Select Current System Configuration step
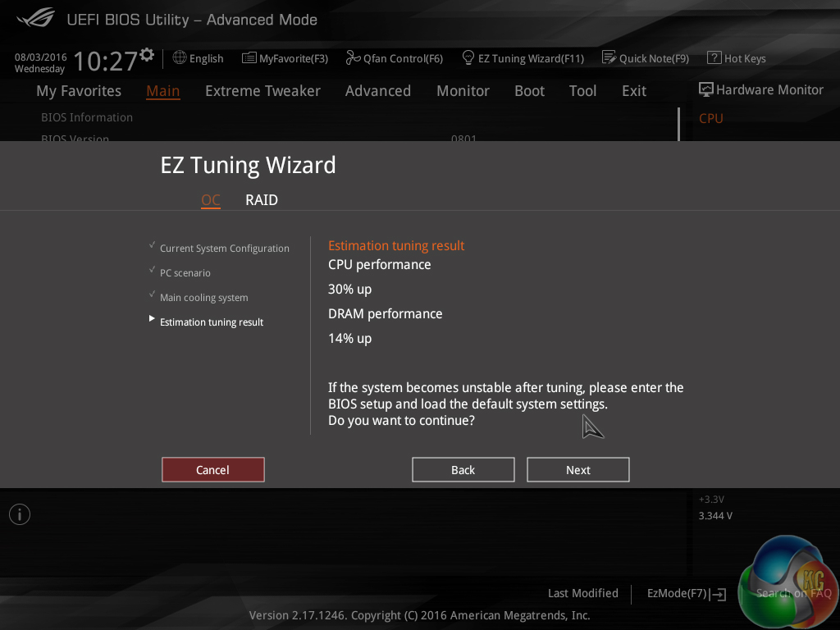The image size is (840, 630). (x=225, y=249)
